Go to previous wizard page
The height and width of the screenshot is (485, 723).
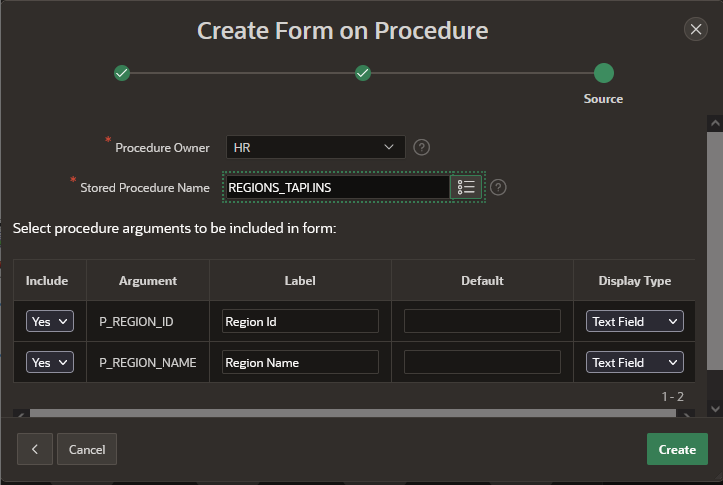coord(35,449)
